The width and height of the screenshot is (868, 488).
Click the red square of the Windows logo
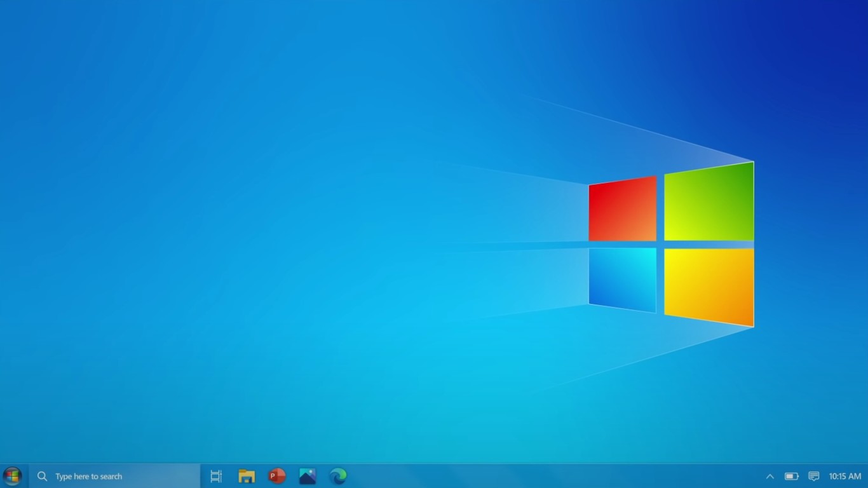(x=621, y=210)
